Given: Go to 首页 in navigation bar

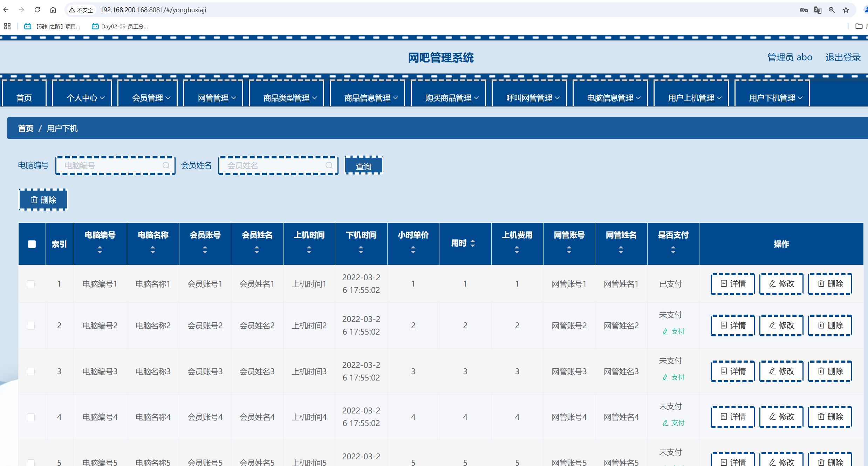Looking at the screenshot, I should click(24, 98).
